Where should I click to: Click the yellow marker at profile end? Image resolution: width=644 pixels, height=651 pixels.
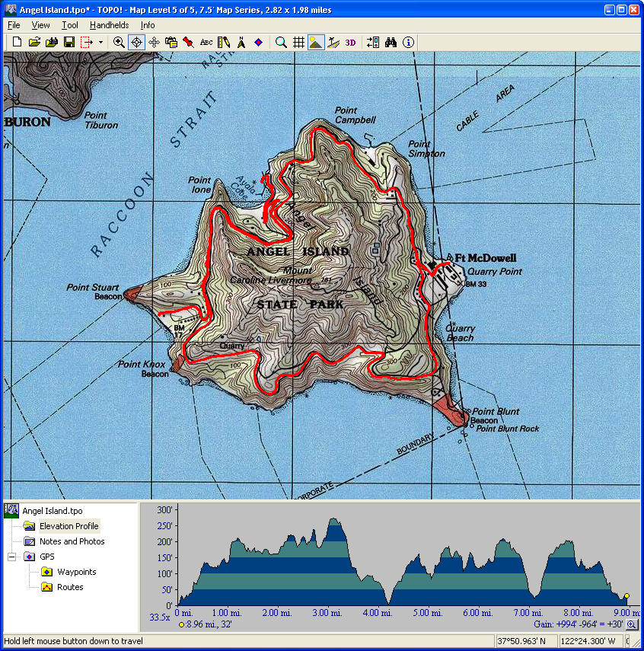(x=626, y=596)
